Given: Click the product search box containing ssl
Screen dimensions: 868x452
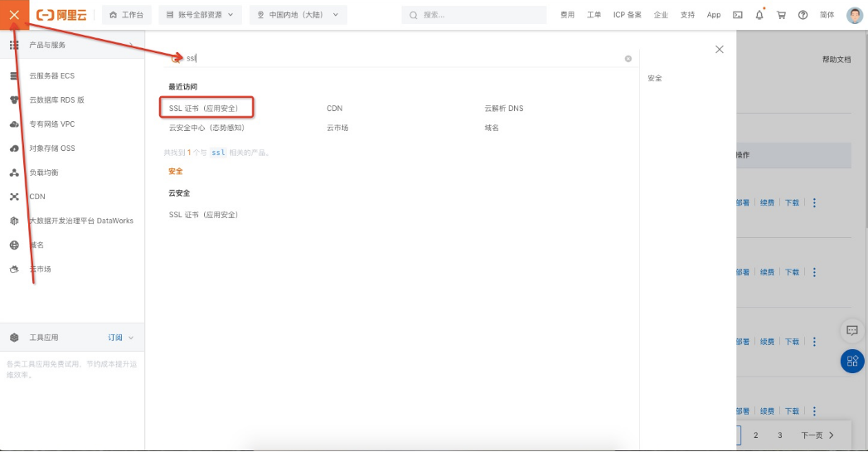Looking at the screenshot, I should 400,58.
